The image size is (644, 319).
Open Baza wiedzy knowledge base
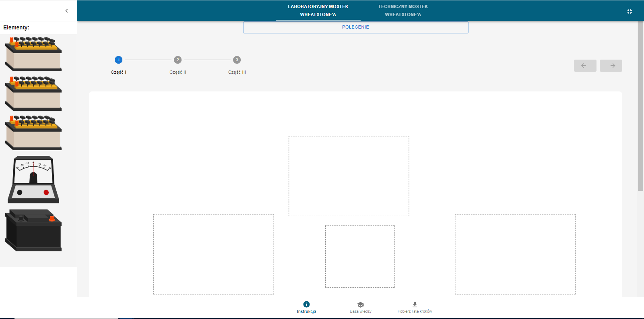(361, 307)
